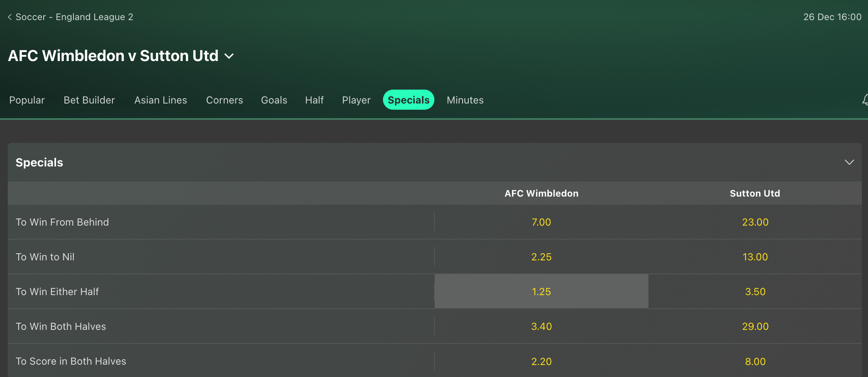Go to the Goals tab
This screenshot has width=868, height=377.
tap(274, 100)
